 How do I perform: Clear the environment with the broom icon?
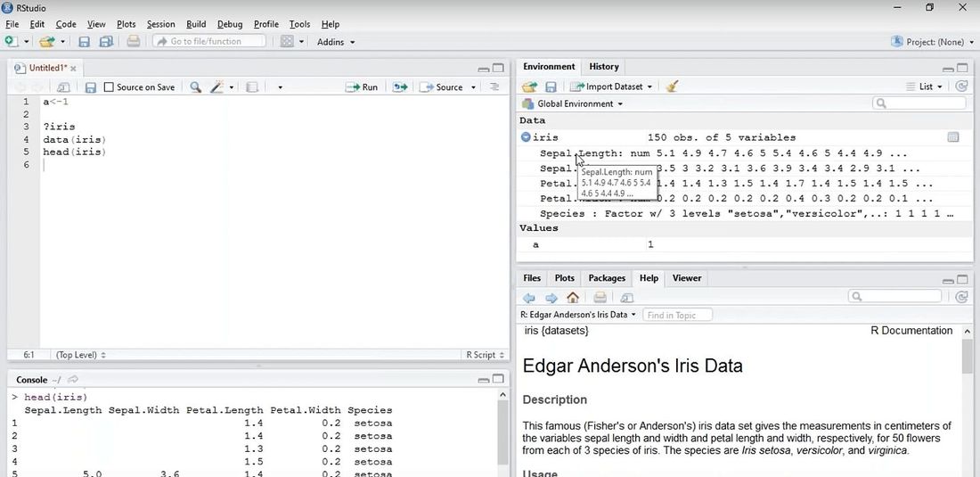pos(672,86)
